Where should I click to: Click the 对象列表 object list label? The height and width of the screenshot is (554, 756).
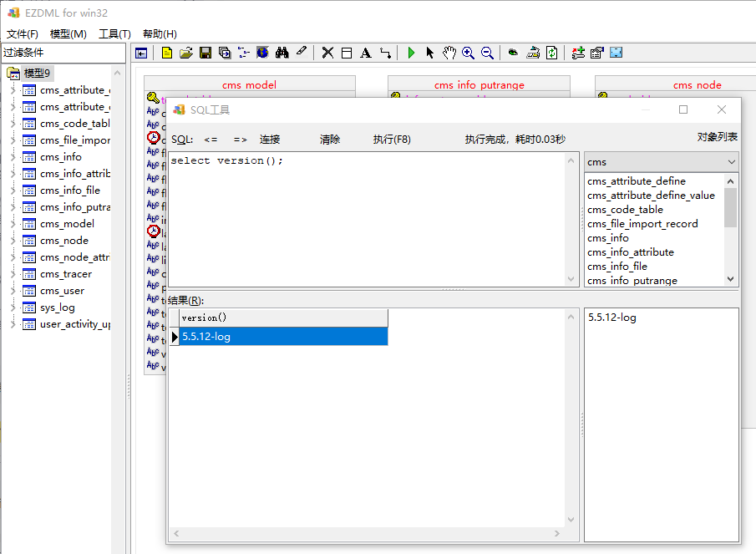click(x=717, y=137)
